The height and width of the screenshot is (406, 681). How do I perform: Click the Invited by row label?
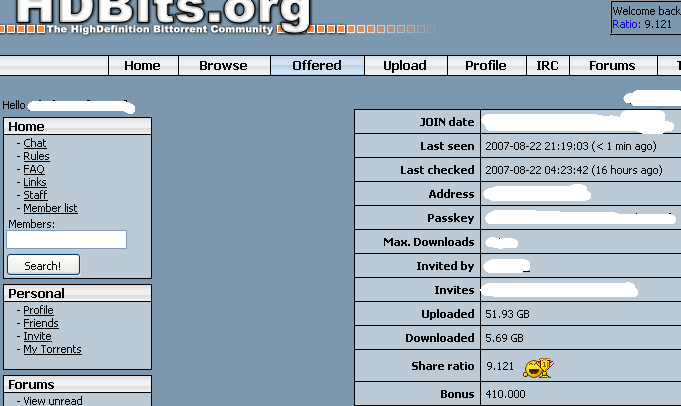tap(445, 266)
